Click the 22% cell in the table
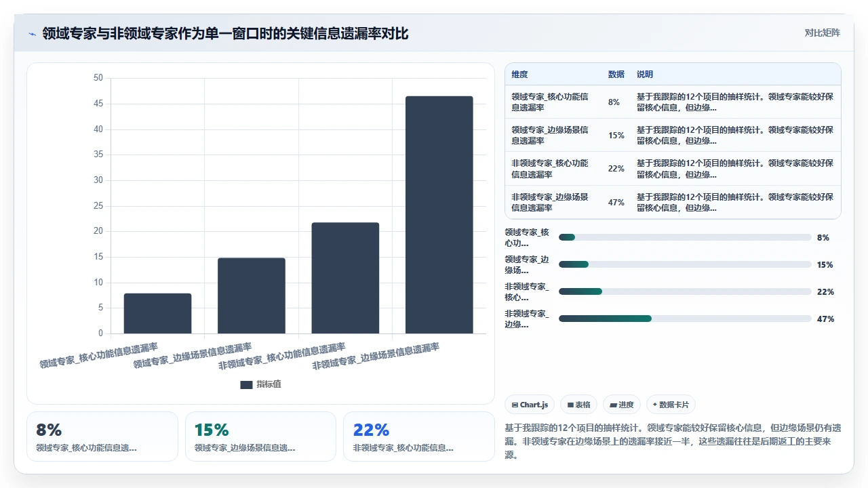 (616, 169)
